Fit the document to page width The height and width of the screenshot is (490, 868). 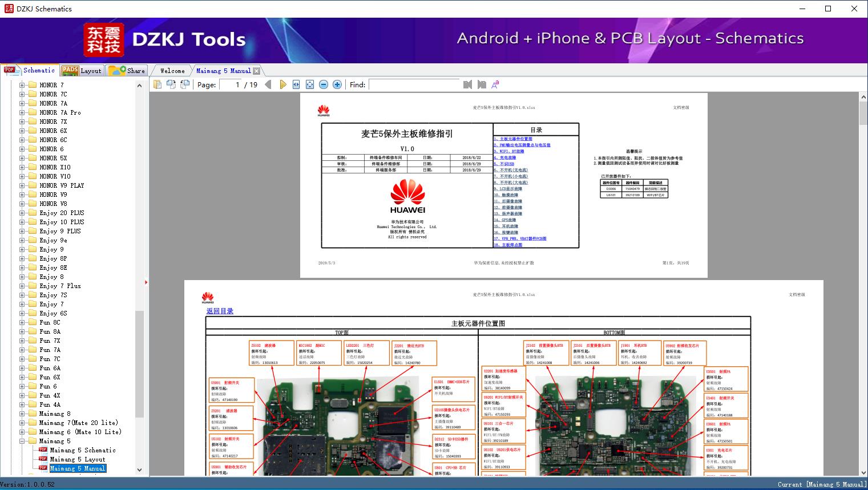tap(296, 84)
